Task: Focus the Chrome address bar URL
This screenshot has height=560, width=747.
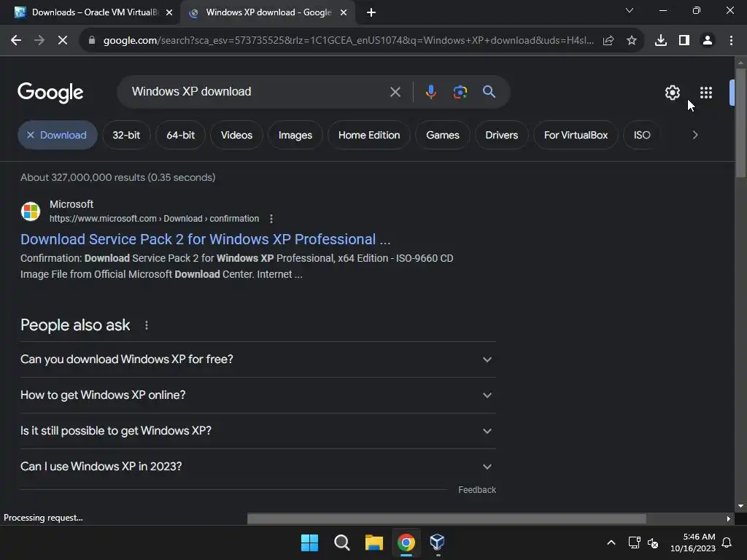Action: point(348,41)
